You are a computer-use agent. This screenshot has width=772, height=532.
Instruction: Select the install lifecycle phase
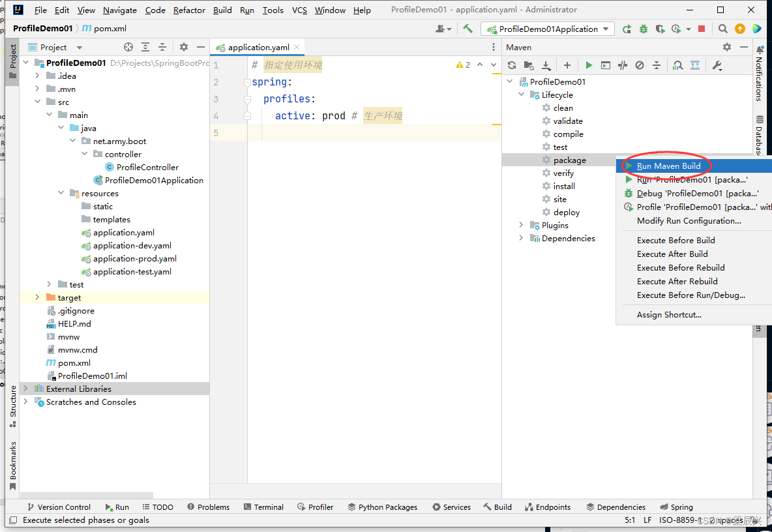(564, 186)
